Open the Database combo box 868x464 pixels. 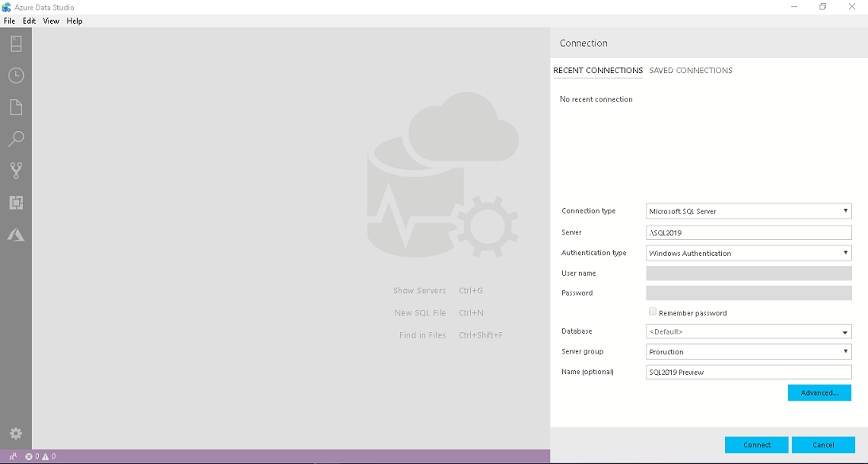[x=749, y=332]
